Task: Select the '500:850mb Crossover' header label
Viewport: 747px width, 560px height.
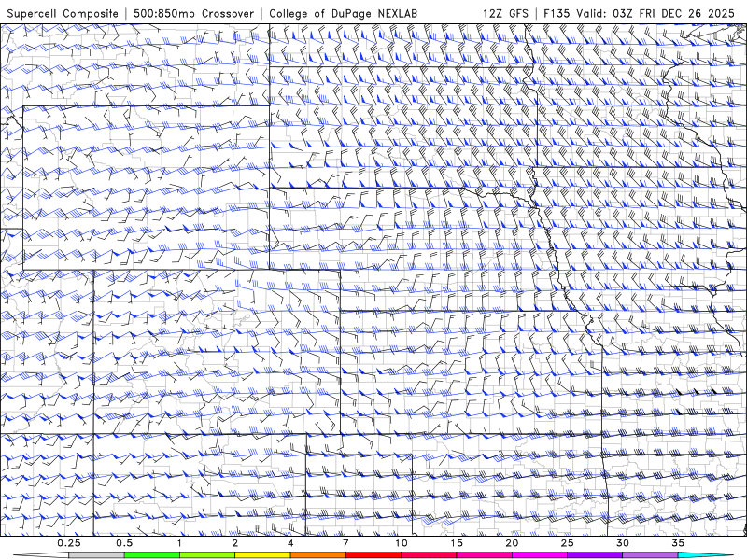Action: coord(194,14)
